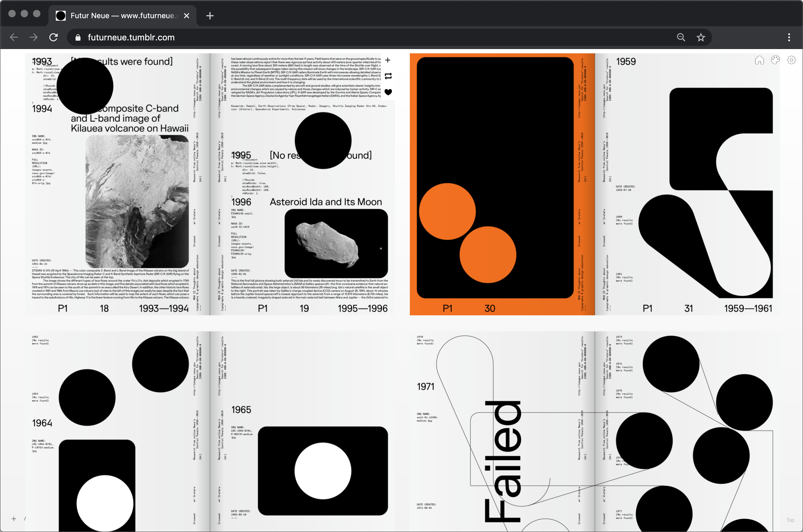Open the Chrome three-dot menu
Viewport: 803px width, 532px height.
(x=789, y=37)
